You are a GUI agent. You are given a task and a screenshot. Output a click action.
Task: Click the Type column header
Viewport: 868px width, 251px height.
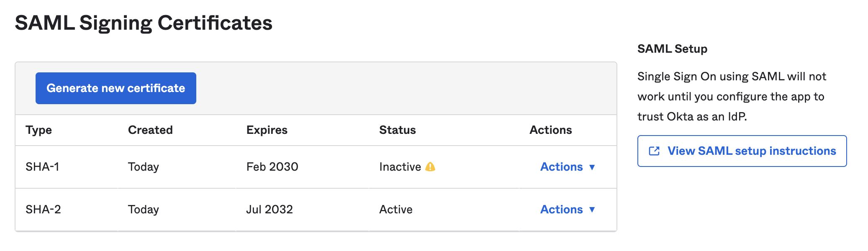(x=39, y=130)
